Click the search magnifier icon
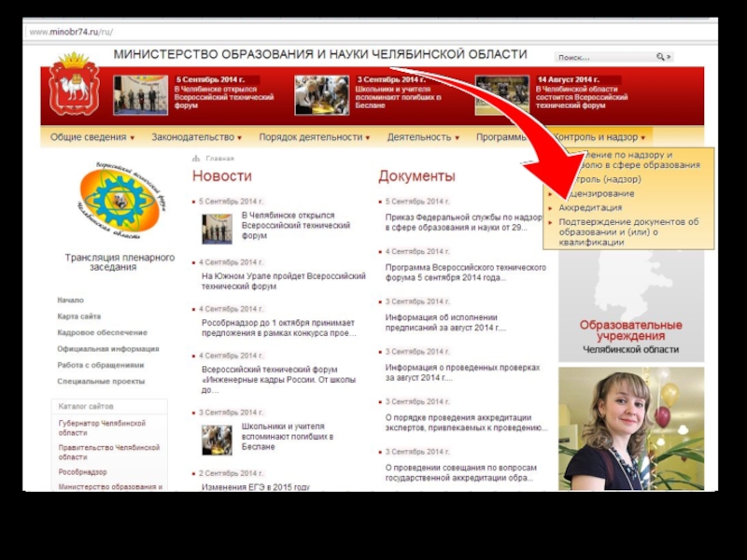 coord(660,57)
